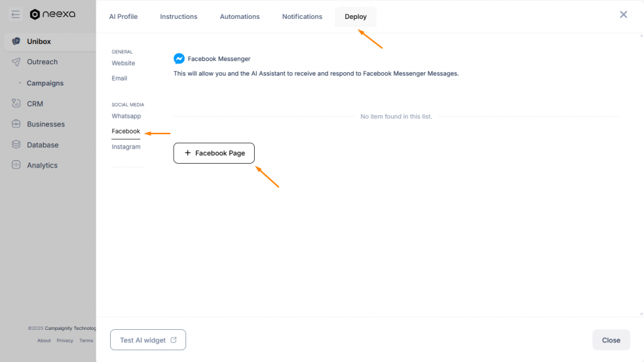Close the dialog with the X icon
The height and width of the screenshot is (362, 644).
point(623,15)
